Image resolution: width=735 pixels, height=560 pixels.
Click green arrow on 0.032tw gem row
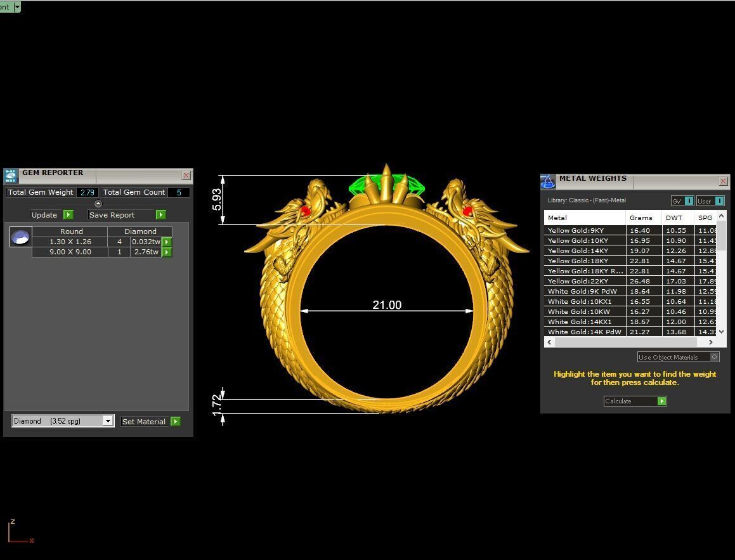pos(167,242)
